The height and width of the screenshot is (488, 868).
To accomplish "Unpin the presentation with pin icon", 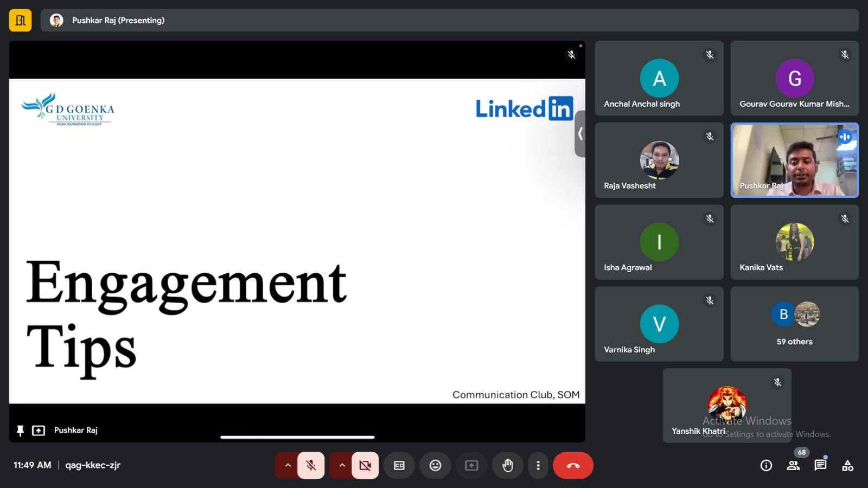I will [21, 431].
